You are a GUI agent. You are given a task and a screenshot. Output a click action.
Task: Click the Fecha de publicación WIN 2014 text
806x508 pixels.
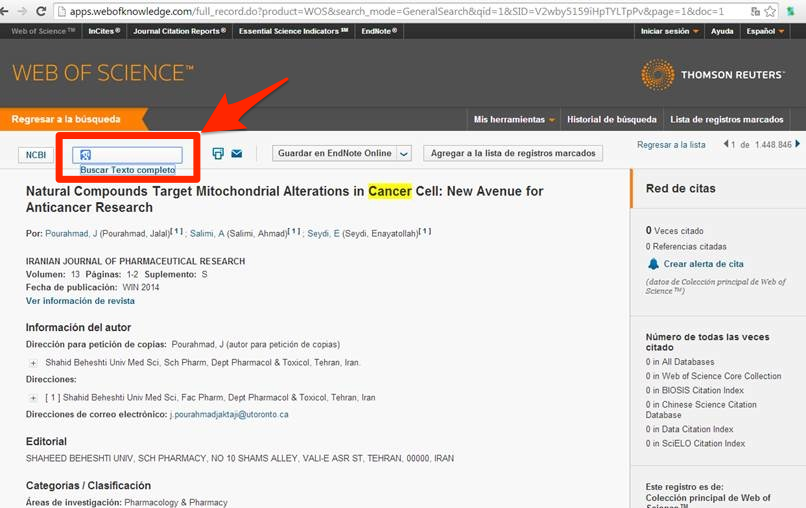coord(93,287)
